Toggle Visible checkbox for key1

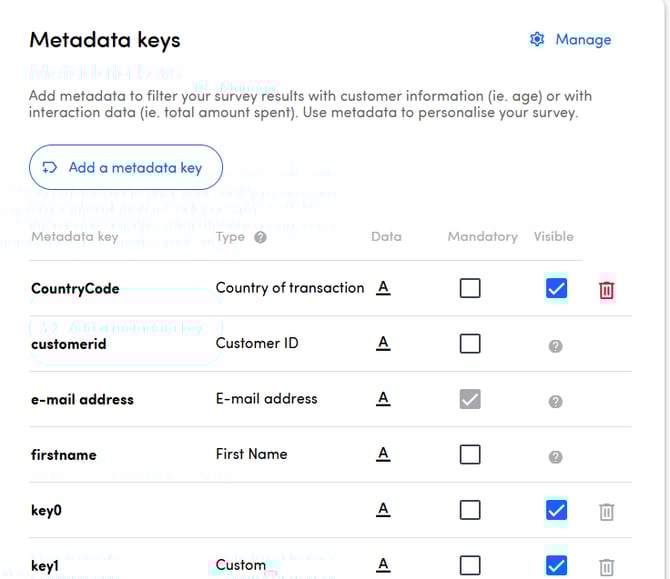coord(557,565)
